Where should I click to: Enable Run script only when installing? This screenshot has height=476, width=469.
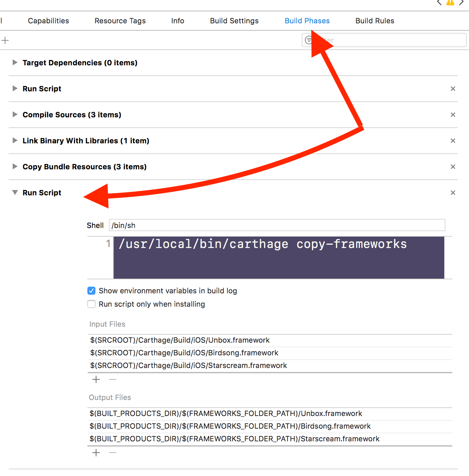(91, 304)
